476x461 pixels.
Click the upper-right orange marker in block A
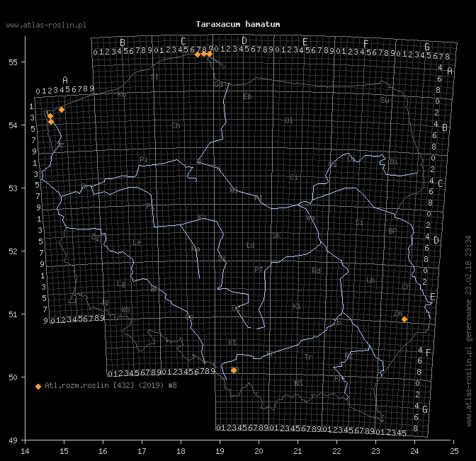tap(62, 110)
